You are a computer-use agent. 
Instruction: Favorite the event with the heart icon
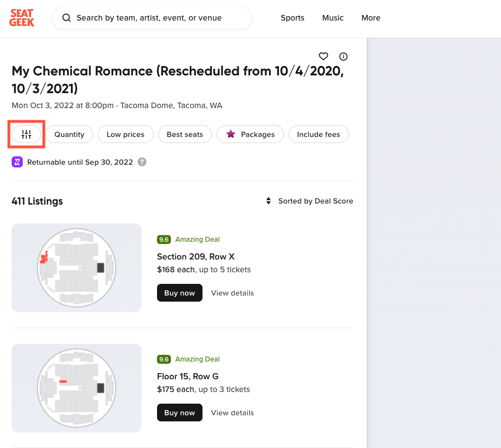tap(323, 57)
